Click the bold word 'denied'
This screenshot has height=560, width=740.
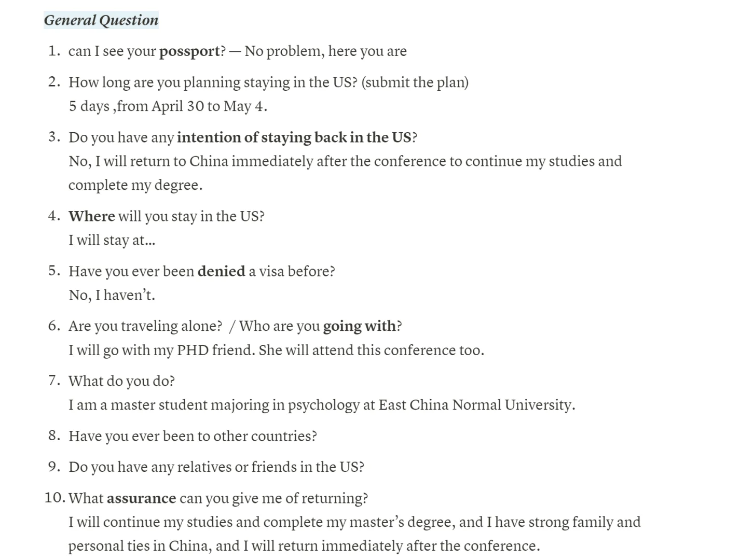click(221, 271)
